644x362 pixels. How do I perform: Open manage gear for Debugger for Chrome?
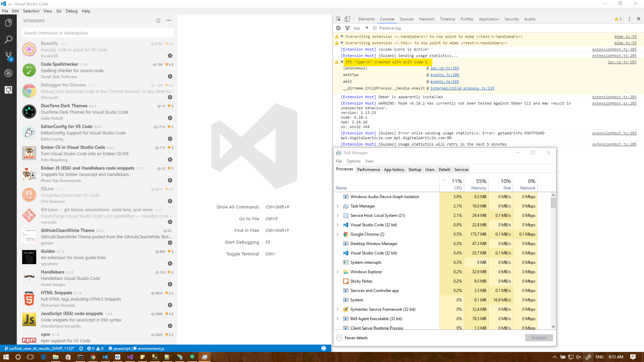(x=170, y=97)
